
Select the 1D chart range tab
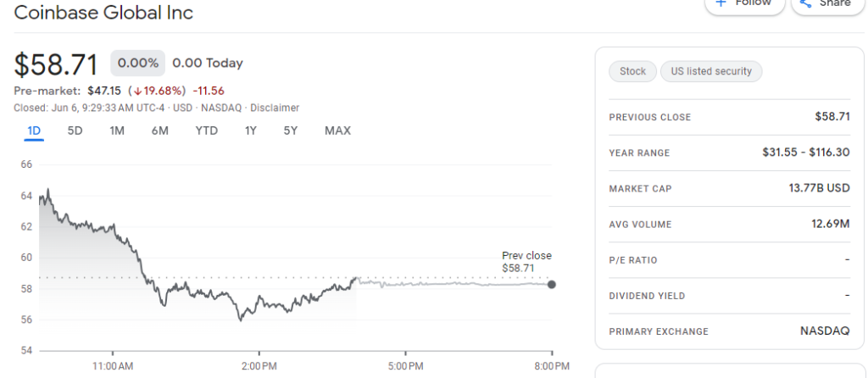34,131
